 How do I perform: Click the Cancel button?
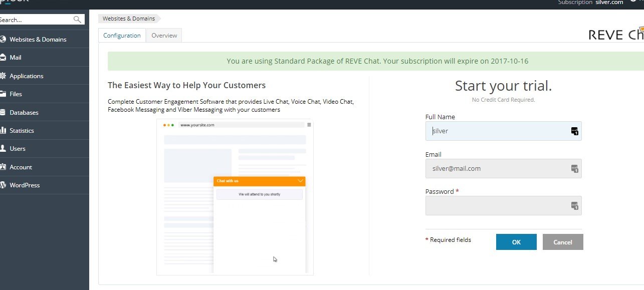point(562,242)
